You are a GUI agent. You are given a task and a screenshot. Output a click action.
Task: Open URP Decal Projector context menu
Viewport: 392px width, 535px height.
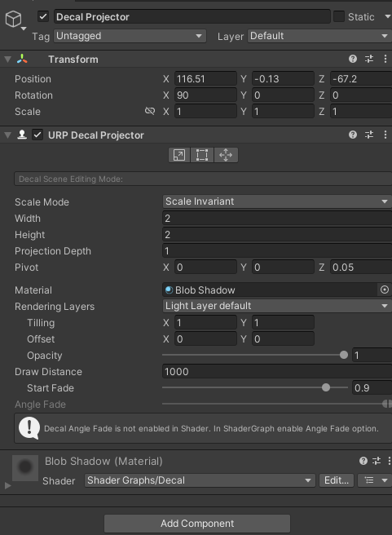385,135
